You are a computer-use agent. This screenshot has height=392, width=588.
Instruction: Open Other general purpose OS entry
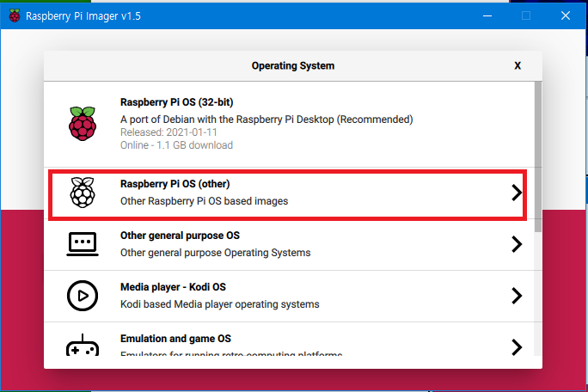click(x=289, y=245)
